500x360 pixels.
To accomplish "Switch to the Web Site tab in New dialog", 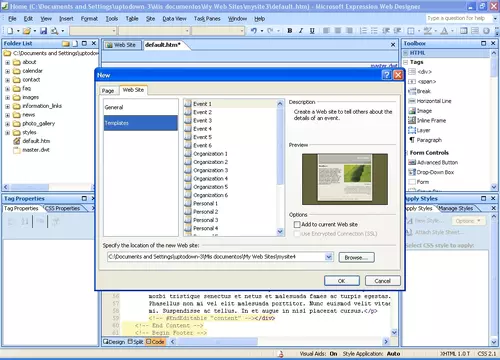I will point(133,90).
